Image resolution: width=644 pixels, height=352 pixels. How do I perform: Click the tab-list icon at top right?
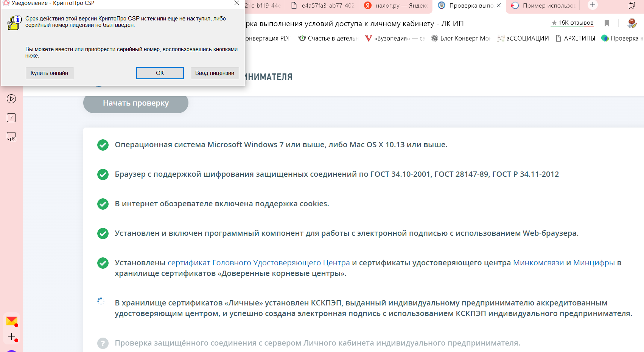pyautogui.click(x=632, y=5)
